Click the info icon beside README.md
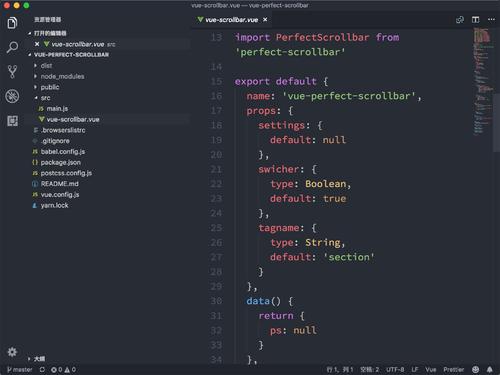Image resolution: width=500 pixels, height=375 pixels. tap(35, 184)
